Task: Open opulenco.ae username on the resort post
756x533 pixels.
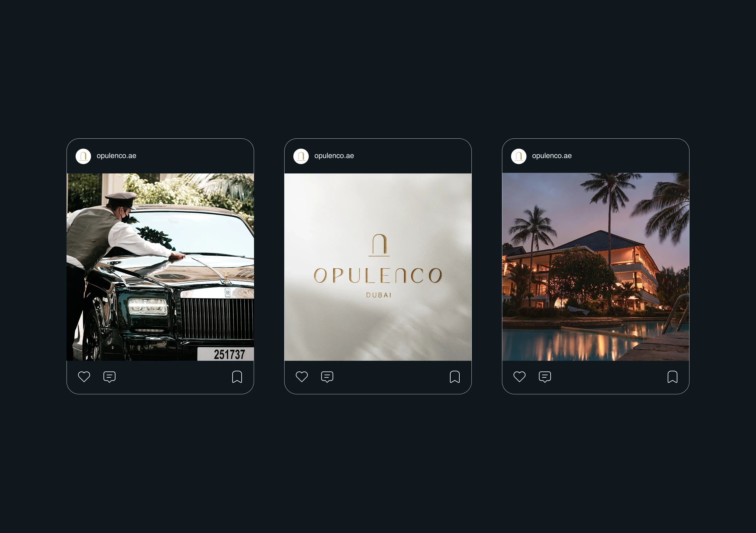Action: click(x=552, y=156)
